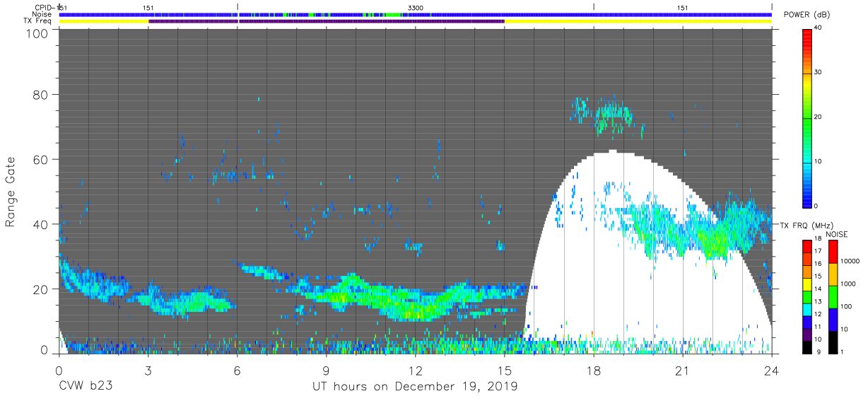The height and width of the screenshot is (401, 868).
Task: Click the cyan swatch in TX FRQ legend
Action: (807, 308)
